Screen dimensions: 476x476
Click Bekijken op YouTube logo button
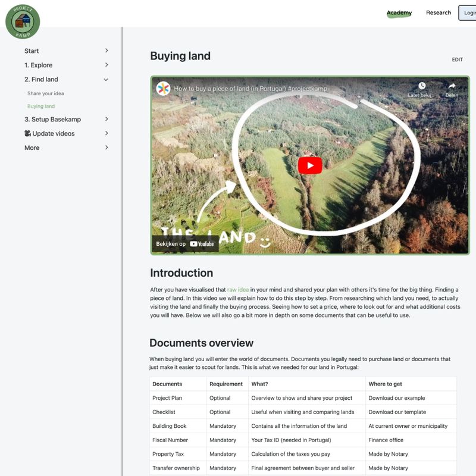tap(185, 243)
